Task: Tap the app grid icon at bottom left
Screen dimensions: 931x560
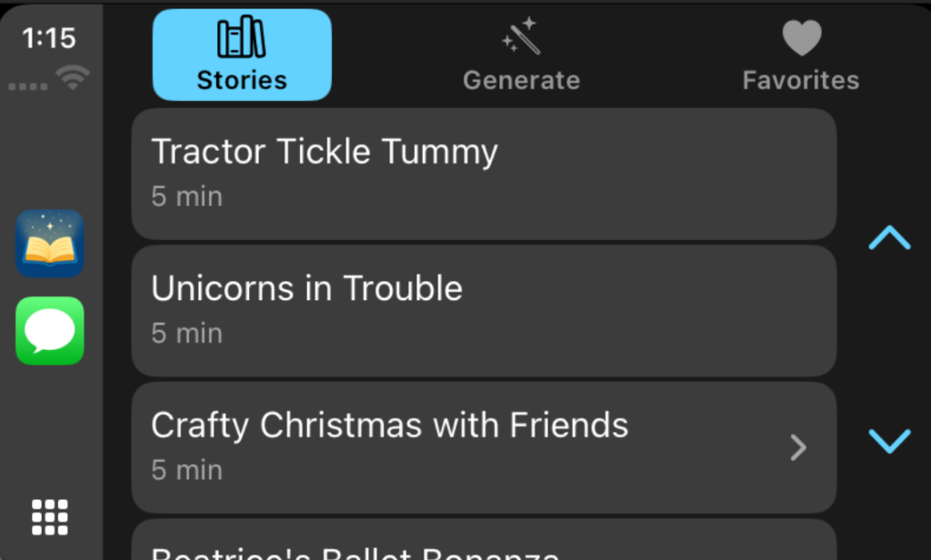Action: [x=50, y=516]
